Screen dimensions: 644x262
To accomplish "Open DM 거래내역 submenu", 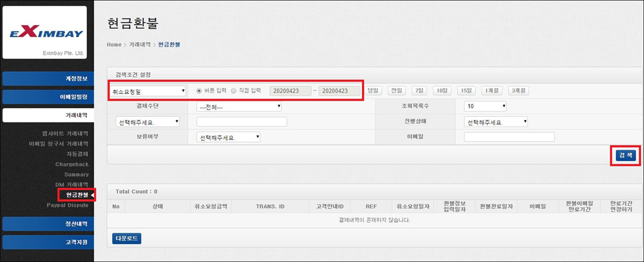I will 72,185.
